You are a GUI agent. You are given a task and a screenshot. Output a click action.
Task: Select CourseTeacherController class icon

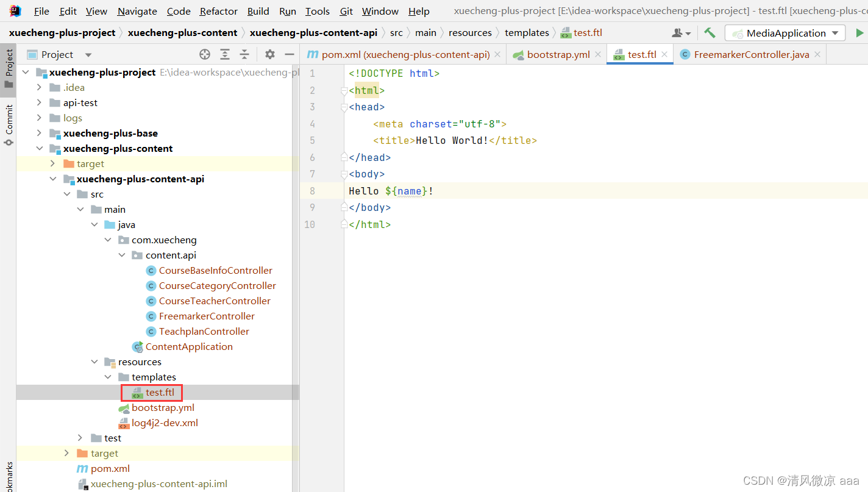coord(151,301)
